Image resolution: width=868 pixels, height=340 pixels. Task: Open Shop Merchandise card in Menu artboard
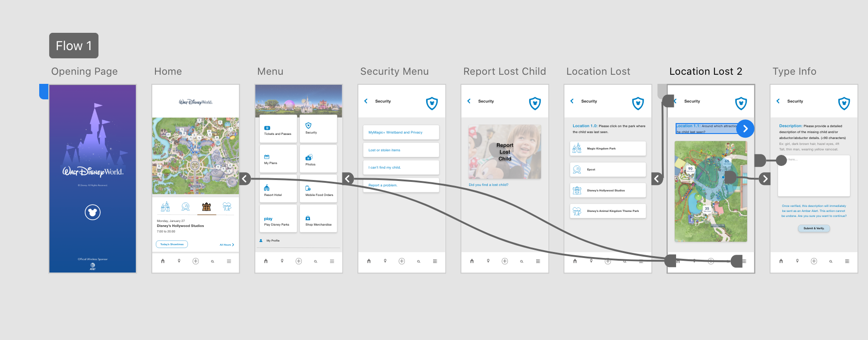[x=318, y=219]
